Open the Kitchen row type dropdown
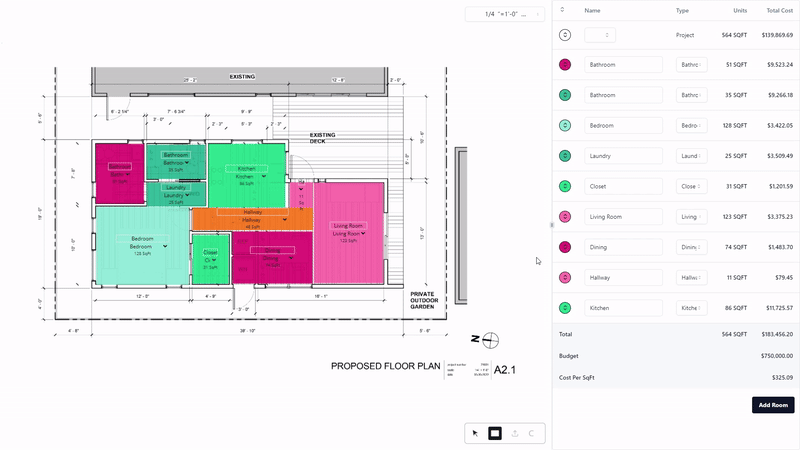 point(692,308)
